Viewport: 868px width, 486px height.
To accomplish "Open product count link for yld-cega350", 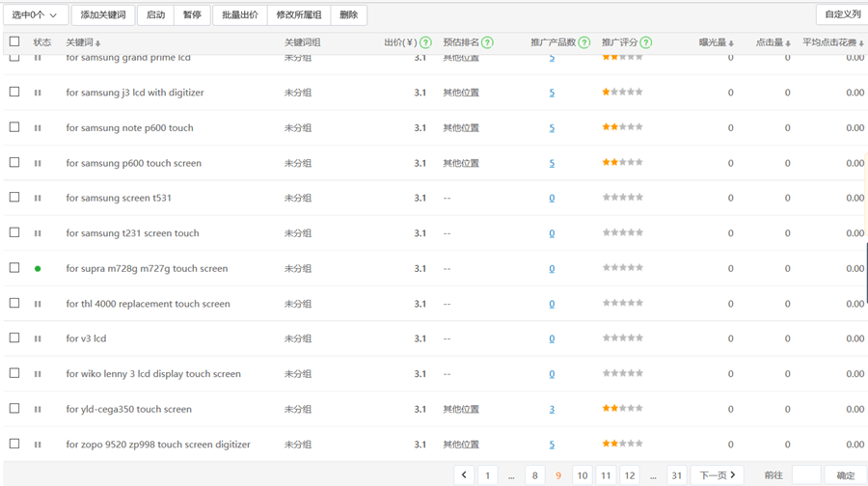I will [x=552, y=409].
